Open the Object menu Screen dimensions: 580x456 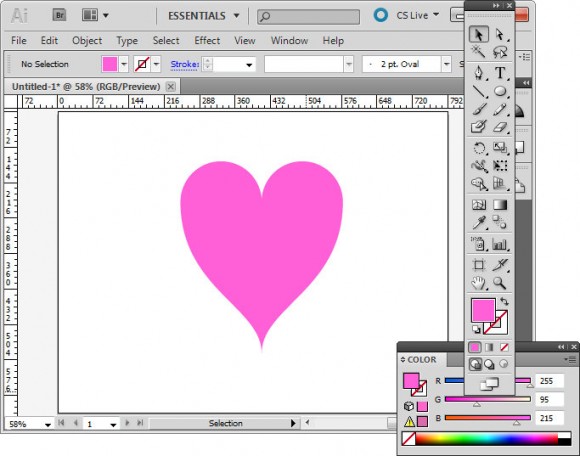click(x=87, y=40)
